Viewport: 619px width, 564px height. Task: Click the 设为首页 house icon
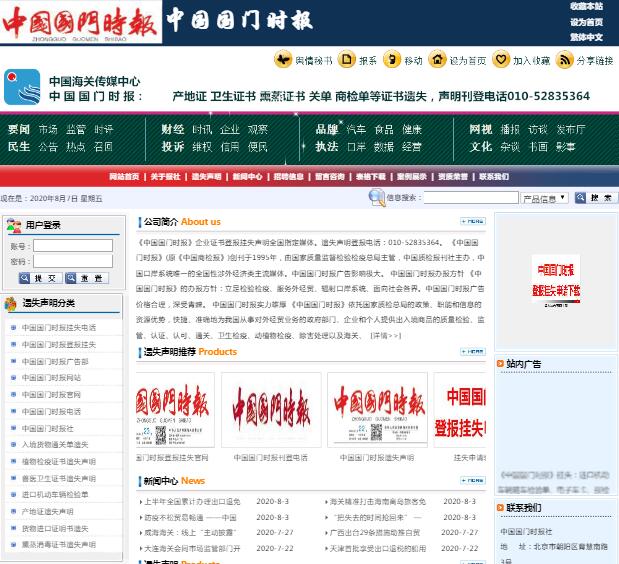point(437,60)
